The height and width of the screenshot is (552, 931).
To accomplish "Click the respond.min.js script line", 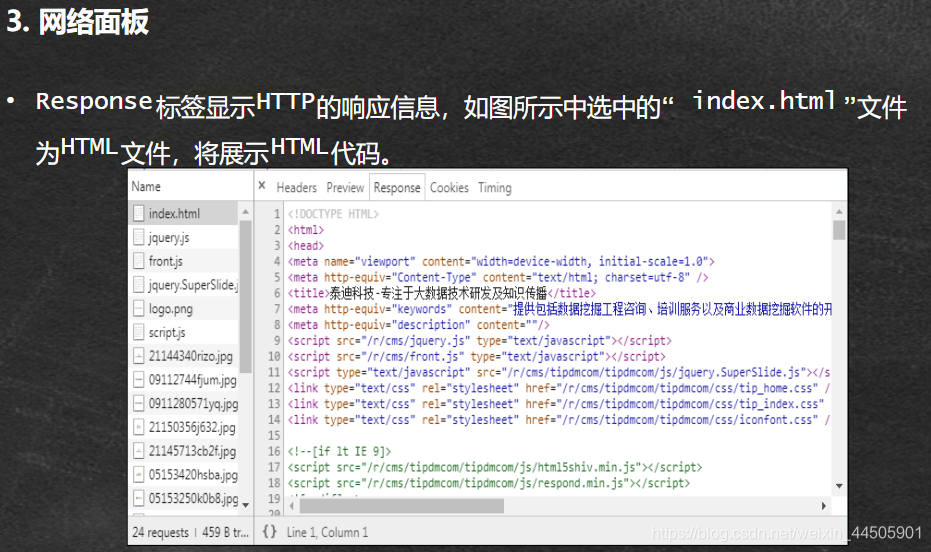I will click(x=489, y=483).
